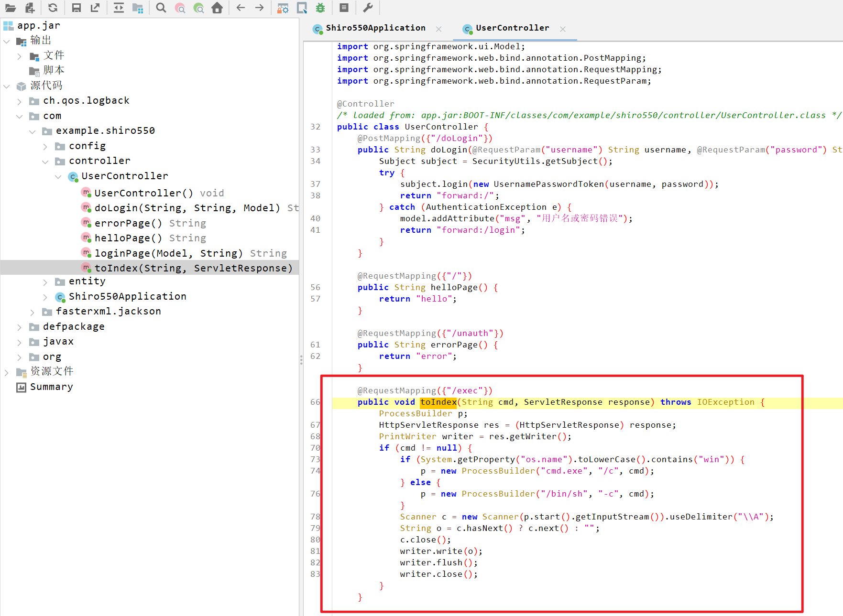Toggle the flatten packages icon

[x=138, y=8]
